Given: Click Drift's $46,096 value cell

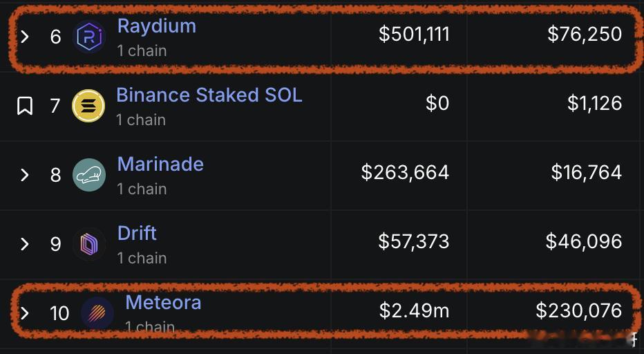Looking at the screenshot, I should 583,242.
